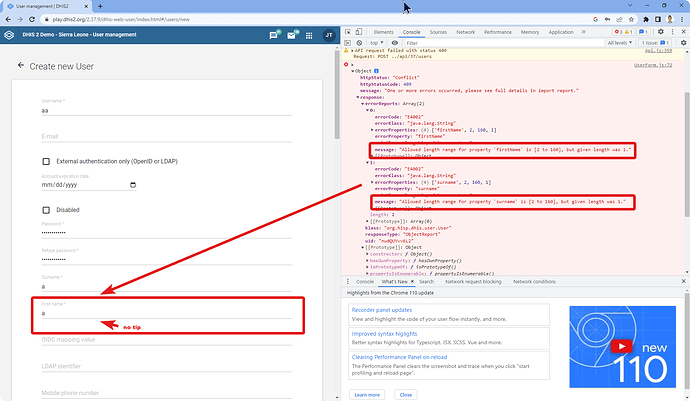Screen dimensions: 690x401
Task: Click the E-mail input field
Action: pyautogui.click(x=167, y=137)
